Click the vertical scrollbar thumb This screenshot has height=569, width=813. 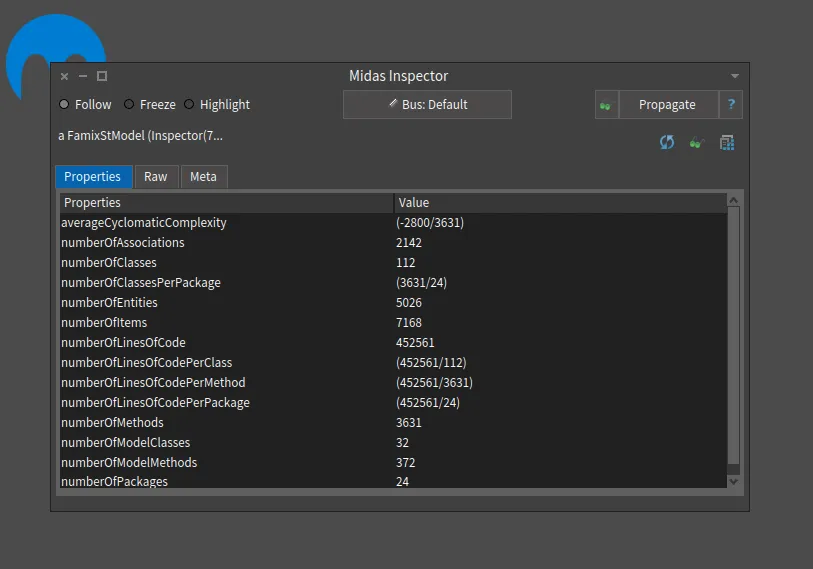pyautogui.click(x=733, y=336)
